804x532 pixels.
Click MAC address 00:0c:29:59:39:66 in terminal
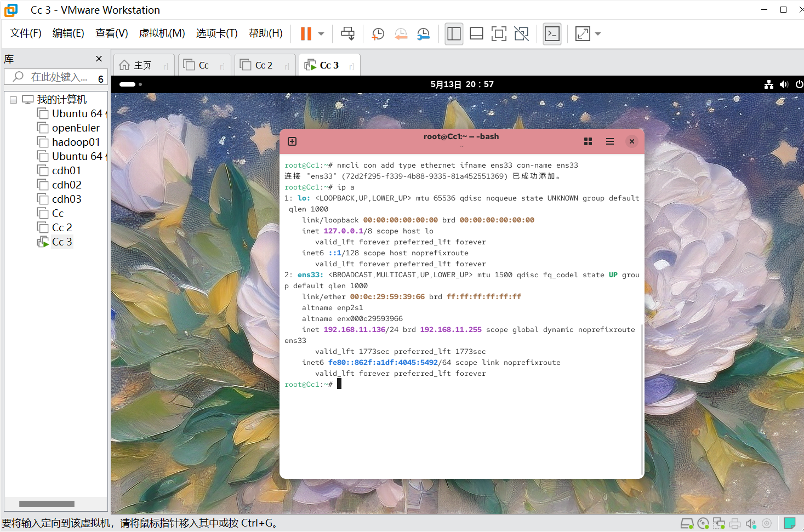pyautogui.click(x=387, y=297)
